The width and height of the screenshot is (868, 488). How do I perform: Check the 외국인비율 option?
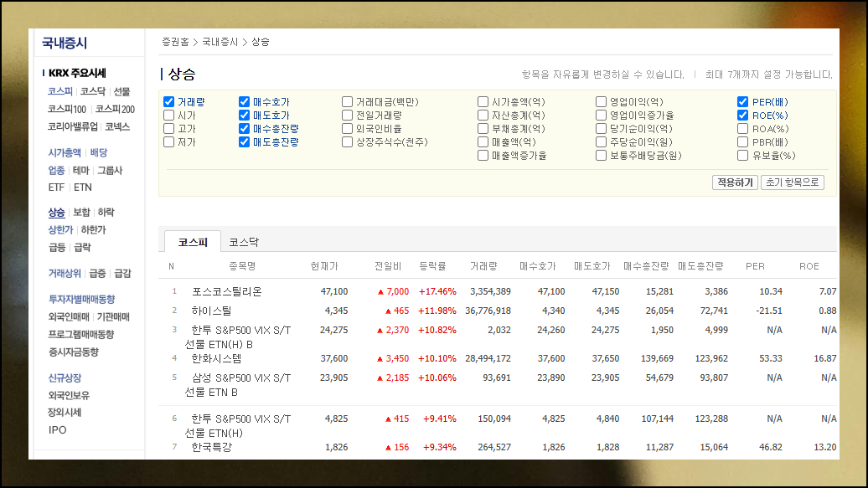(347, 128)
